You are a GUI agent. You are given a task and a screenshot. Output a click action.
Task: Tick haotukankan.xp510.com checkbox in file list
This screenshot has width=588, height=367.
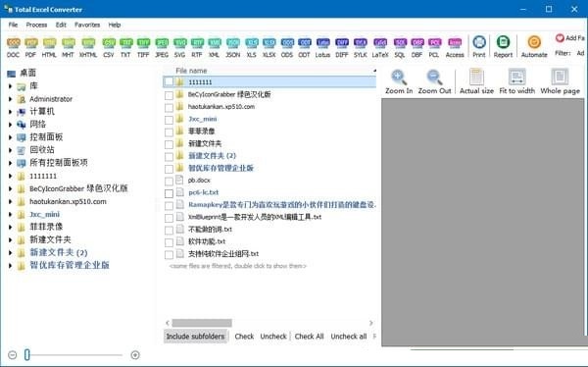169,108
